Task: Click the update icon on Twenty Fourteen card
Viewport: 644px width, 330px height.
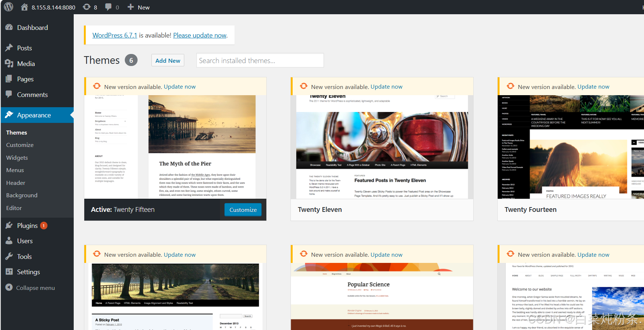Action: (510, 86)
